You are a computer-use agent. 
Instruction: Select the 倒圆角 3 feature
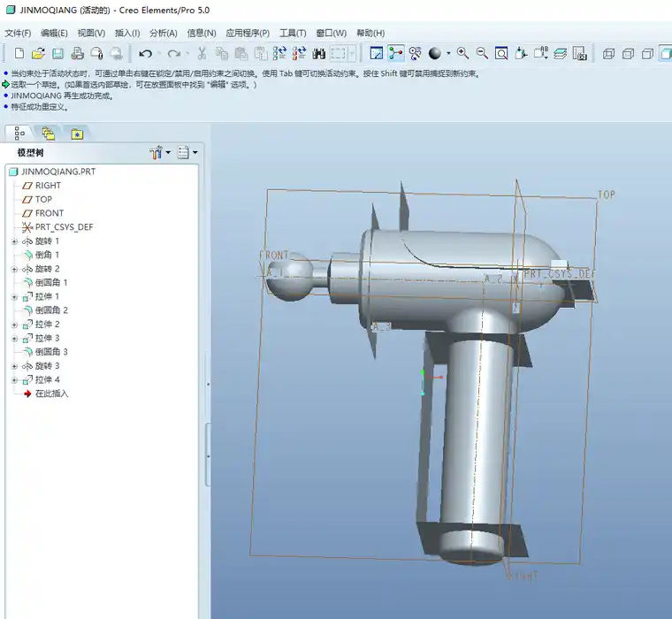pyautogui.click(x=45, y=352)
